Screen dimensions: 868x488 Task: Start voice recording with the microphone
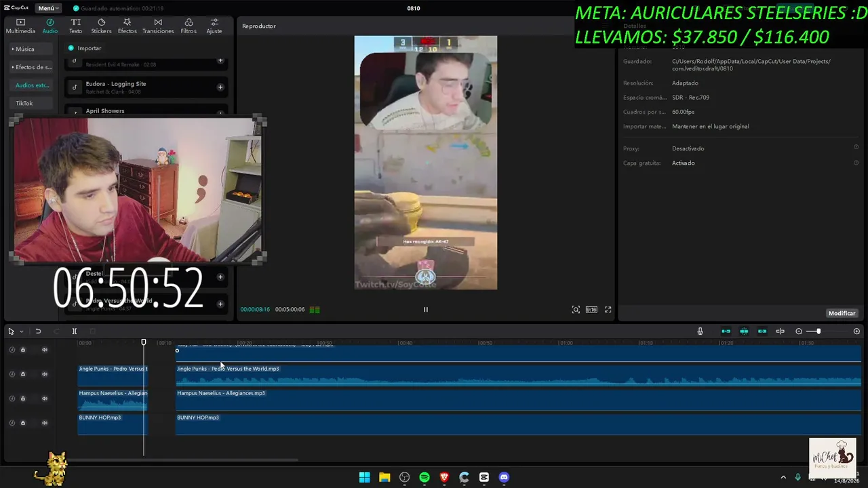click(701, 331)
